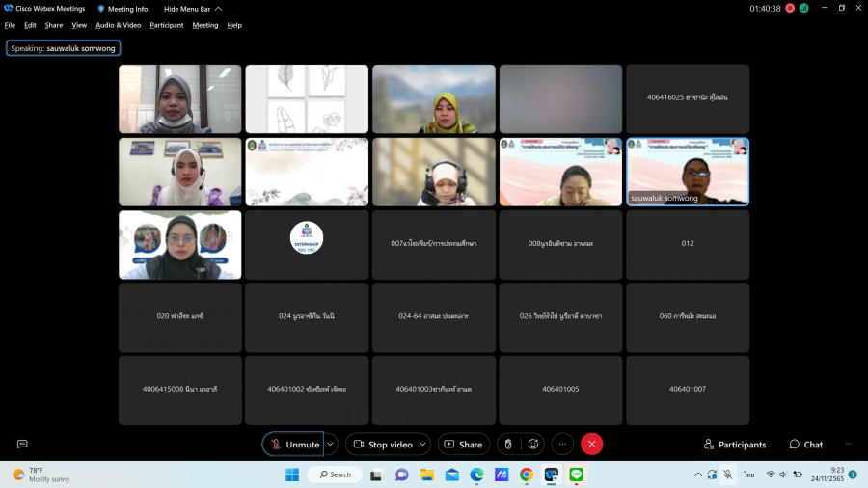The height and width of the screenshot is (488, 868).
Task: Open the Participant menu
Action: click(x=166, y=25)
